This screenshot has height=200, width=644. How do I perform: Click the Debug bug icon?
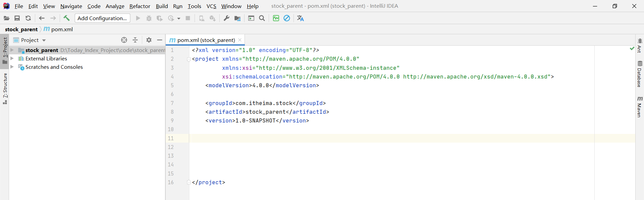point(149,18)
